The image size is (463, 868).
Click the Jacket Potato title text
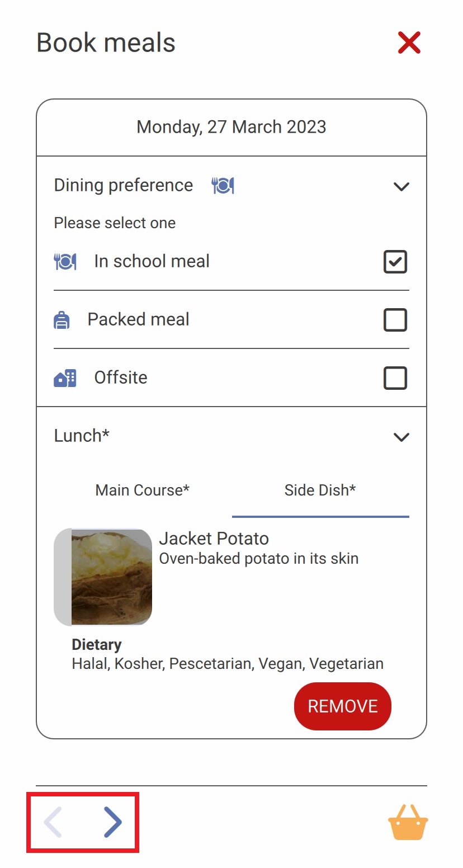pyautogui.click(x=214, y=539)
